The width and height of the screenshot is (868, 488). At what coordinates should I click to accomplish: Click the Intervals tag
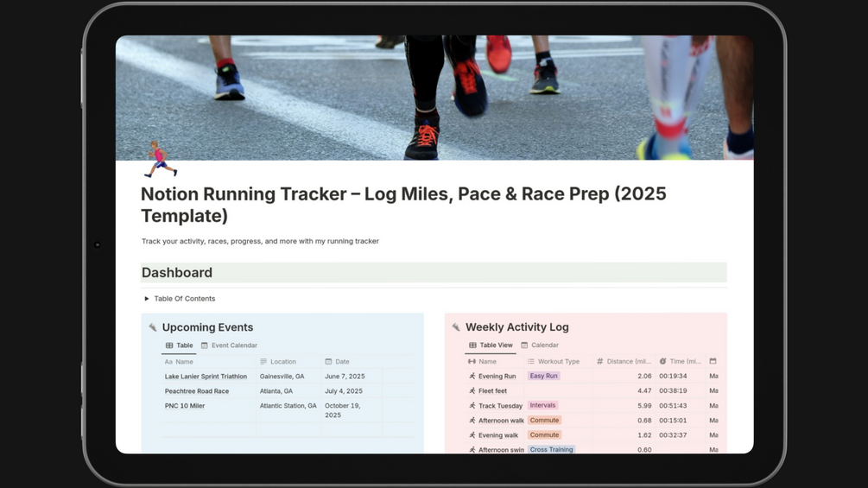[x=542, y=406]
